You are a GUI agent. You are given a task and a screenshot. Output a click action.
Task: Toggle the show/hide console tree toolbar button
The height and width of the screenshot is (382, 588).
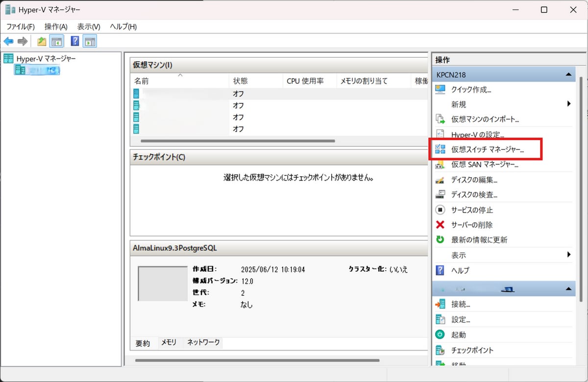pyautogui.click(x=57, y=41)
